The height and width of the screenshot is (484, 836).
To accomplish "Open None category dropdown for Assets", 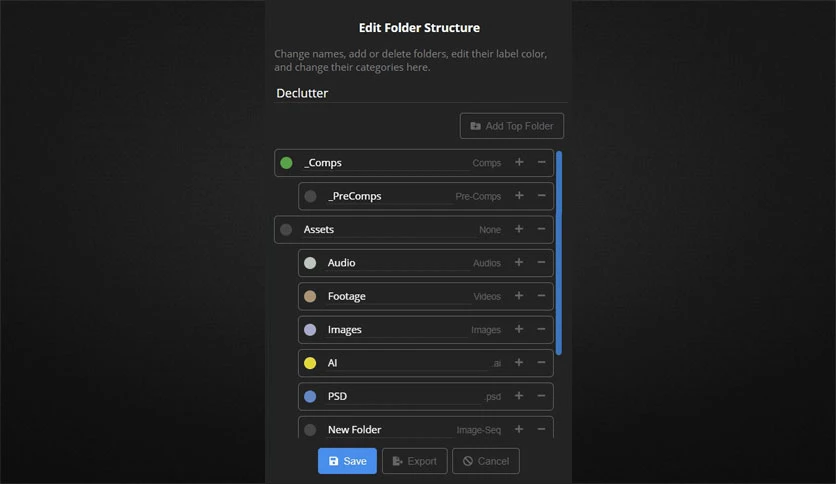I will tap(490, 230).
